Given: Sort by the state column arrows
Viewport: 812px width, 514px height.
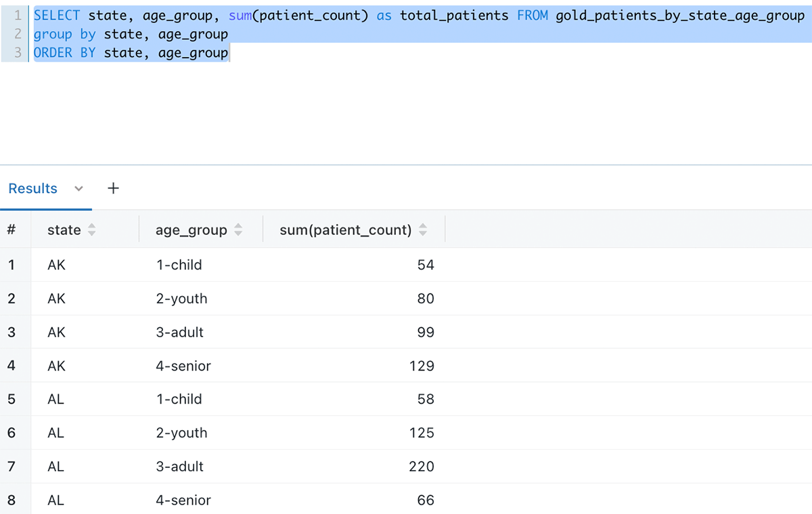Looking at the screenshot, I should coord(91,230).
